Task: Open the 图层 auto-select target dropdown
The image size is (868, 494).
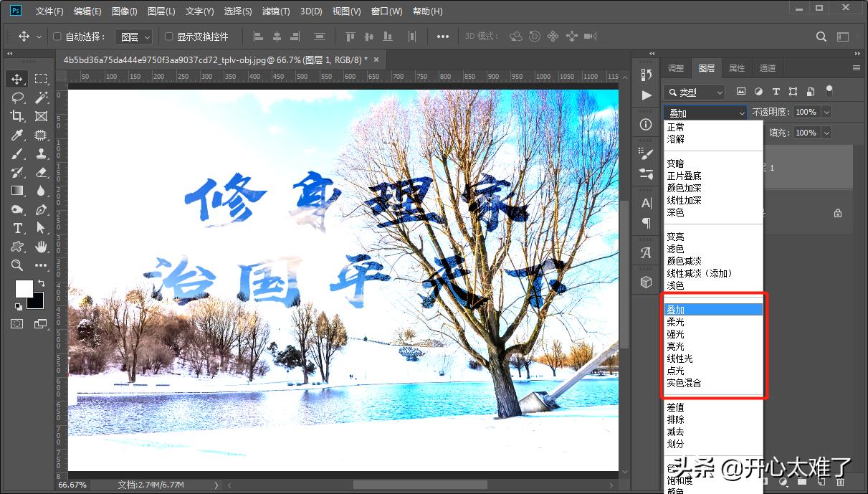Action: point(135,37)
